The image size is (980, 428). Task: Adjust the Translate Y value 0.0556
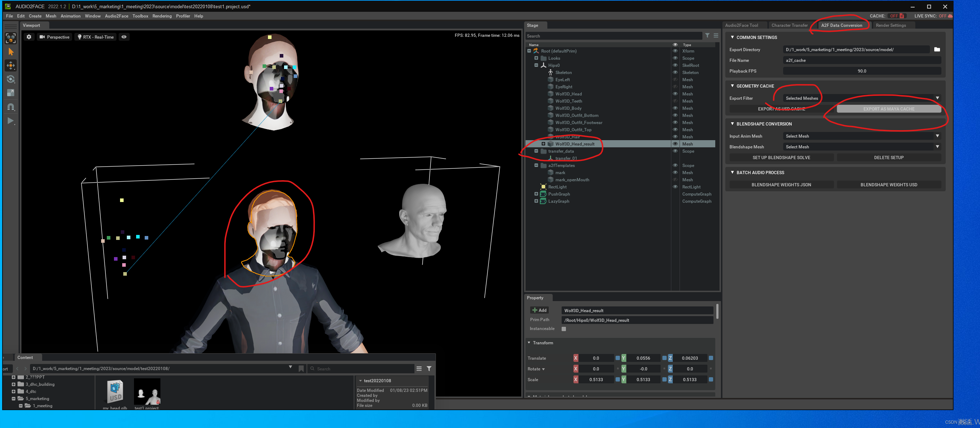coord(643,358)
